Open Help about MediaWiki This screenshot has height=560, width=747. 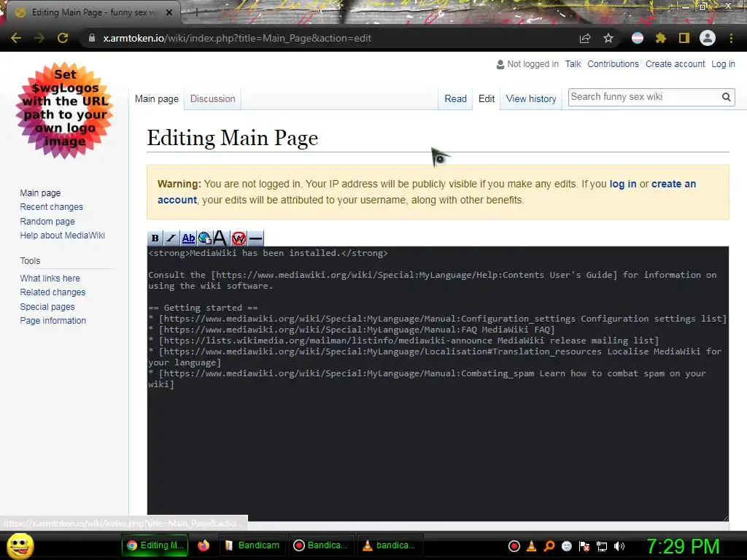(63, 236)
